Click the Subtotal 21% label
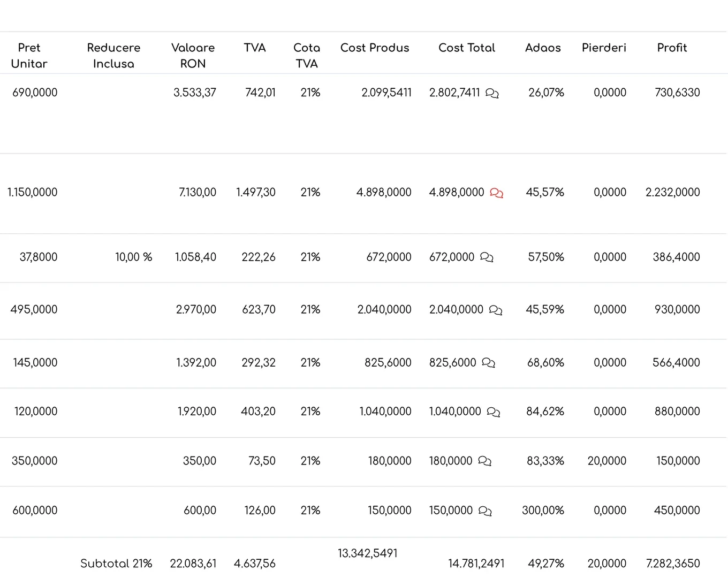The width and height of the screenshot is (728, 578). pyautogui.click(x=116, y=563)
